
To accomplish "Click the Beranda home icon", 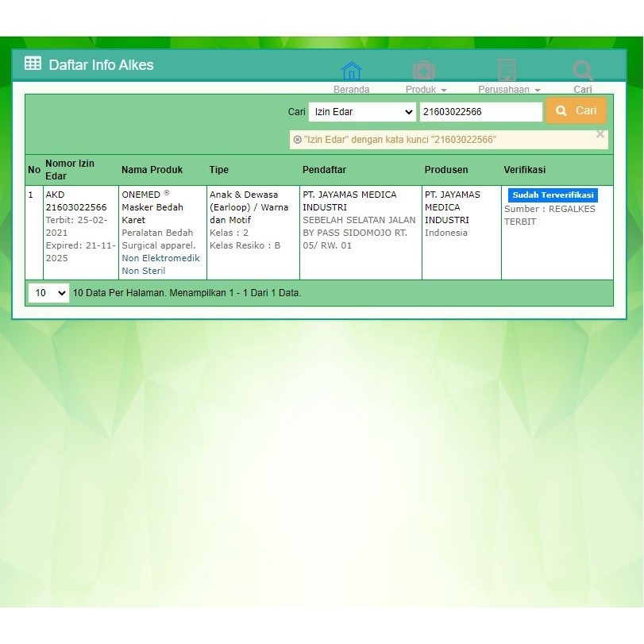I will (x=352, y=71).
